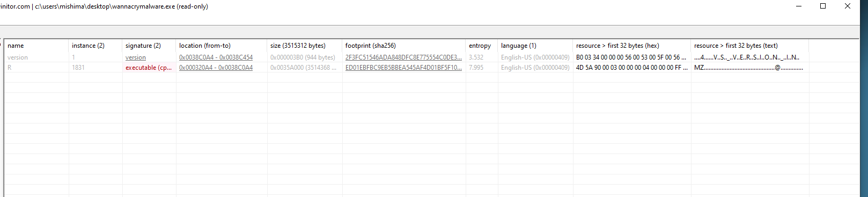Click English-US language cell in version row
Screen dimensions: 868x197
pos(535,57)
